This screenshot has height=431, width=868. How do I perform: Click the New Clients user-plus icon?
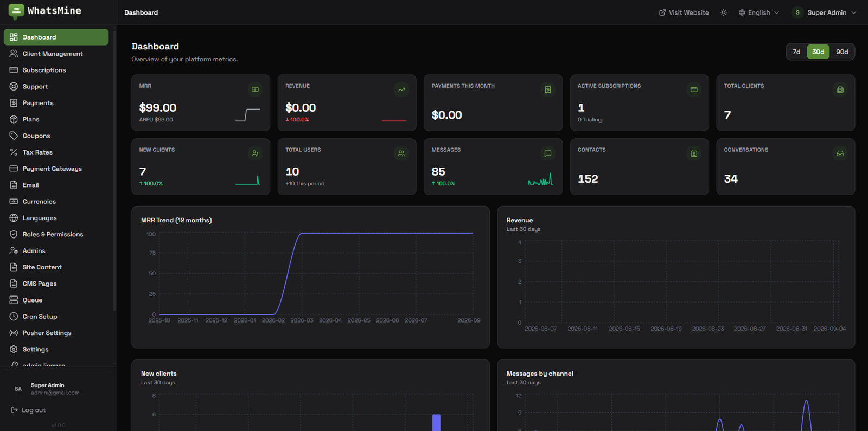point(255,153)
